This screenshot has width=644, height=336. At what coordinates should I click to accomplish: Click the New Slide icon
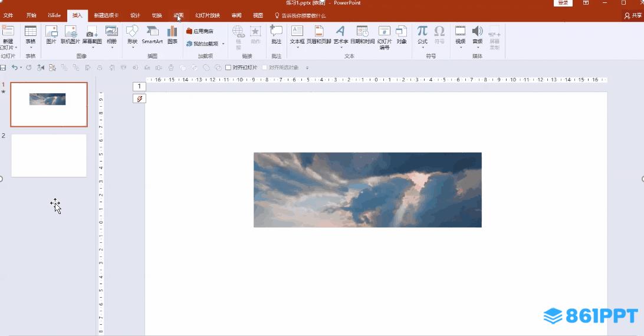click(8, 31)
